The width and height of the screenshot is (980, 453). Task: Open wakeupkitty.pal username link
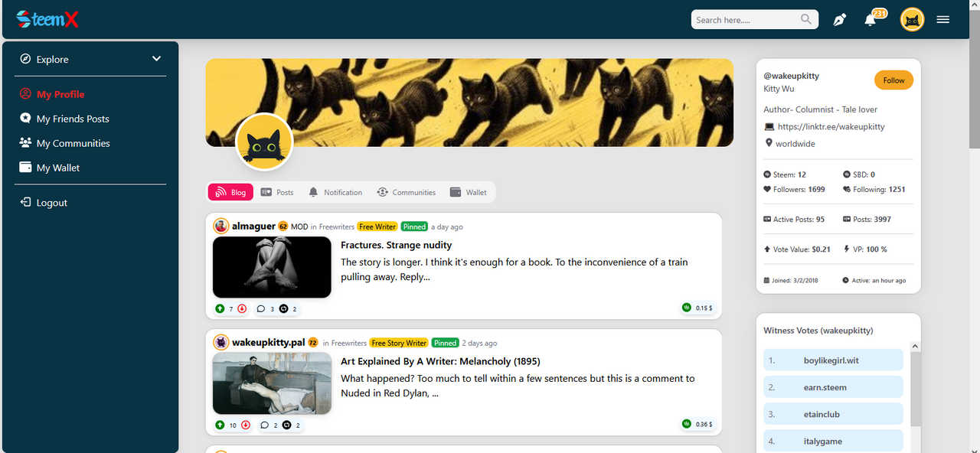coord(268,342)
